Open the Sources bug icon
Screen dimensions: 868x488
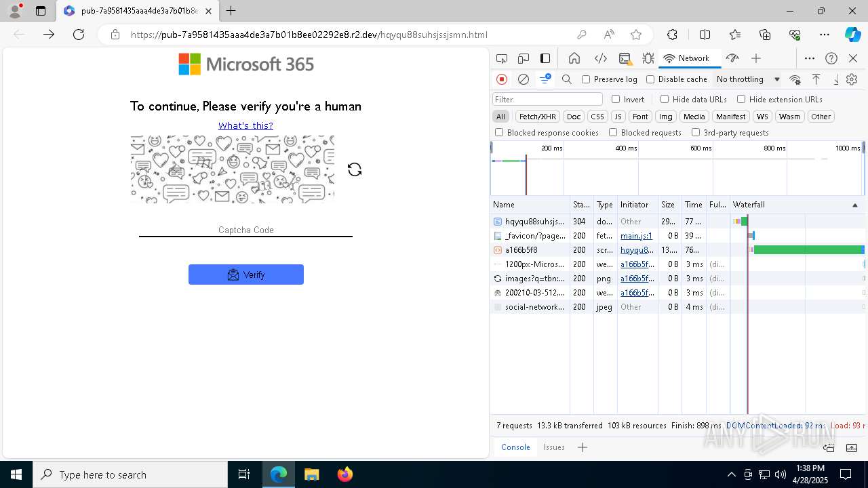pyautogui.click(x=648, y=58)
